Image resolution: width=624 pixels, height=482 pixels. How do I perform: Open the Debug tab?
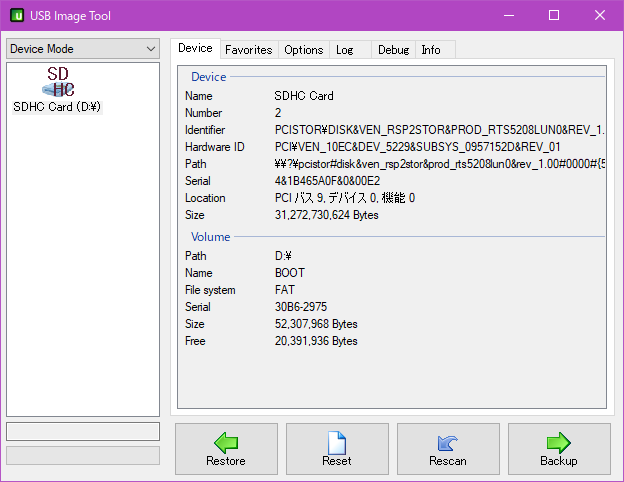pyautogui.click(x=394, y=50)
